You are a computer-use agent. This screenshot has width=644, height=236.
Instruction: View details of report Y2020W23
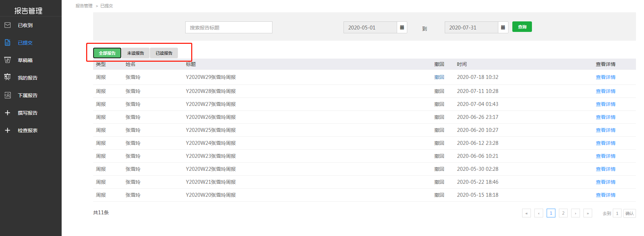click(605, 156)
